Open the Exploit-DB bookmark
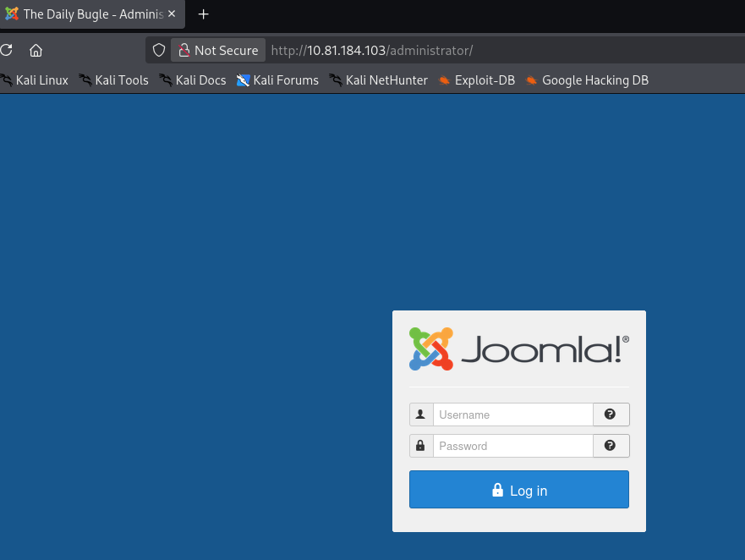745x560 pixels. point(476,80)
